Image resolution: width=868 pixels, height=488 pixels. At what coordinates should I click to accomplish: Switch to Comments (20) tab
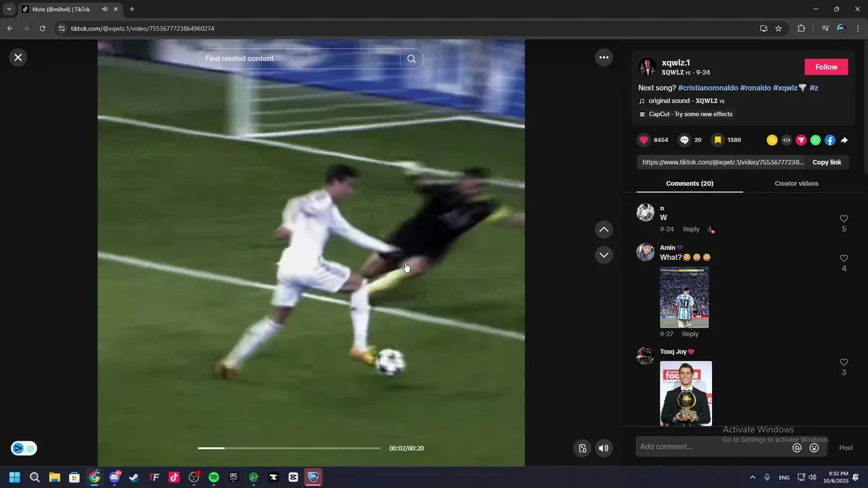690,184
